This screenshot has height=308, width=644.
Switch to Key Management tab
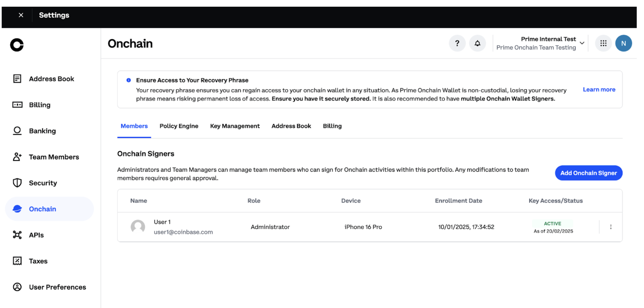[235, 126]
